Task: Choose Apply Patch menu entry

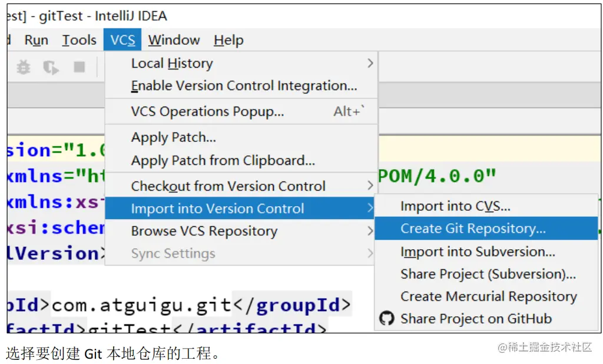Action: [241, 137]
